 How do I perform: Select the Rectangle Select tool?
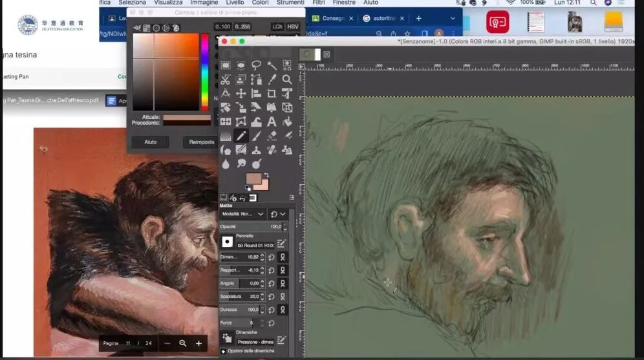tap(226, 65)
